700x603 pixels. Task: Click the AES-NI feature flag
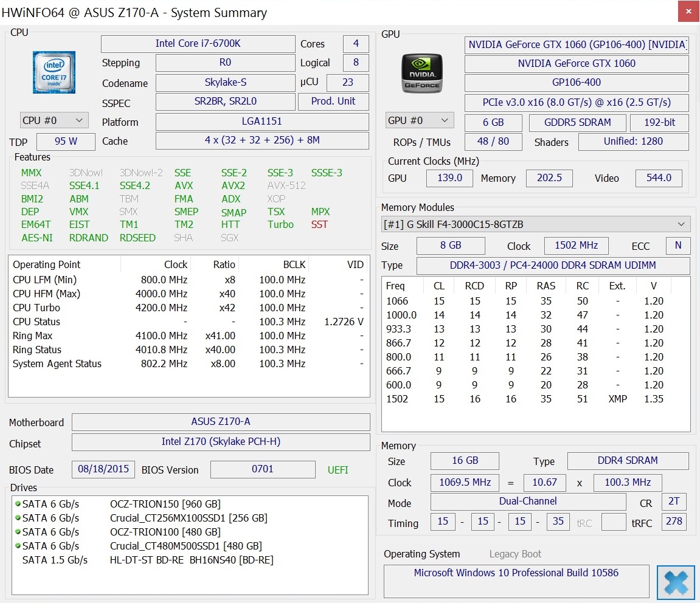coord(37,238)
